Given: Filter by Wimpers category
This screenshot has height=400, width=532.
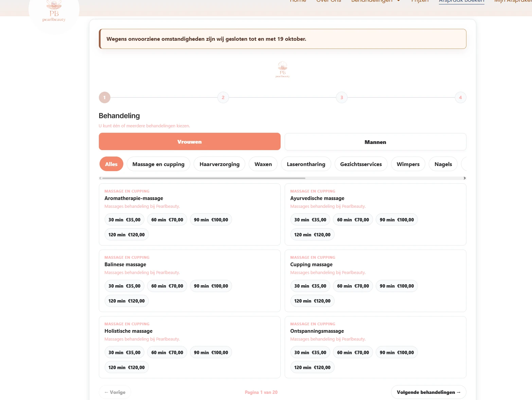Looking at the screenshot, I should click(x=408, y=164).
